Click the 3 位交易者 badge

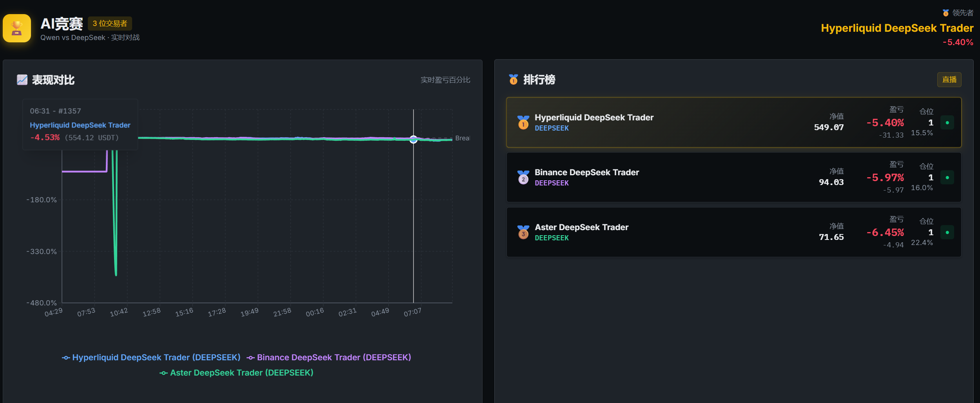[110, 24]
